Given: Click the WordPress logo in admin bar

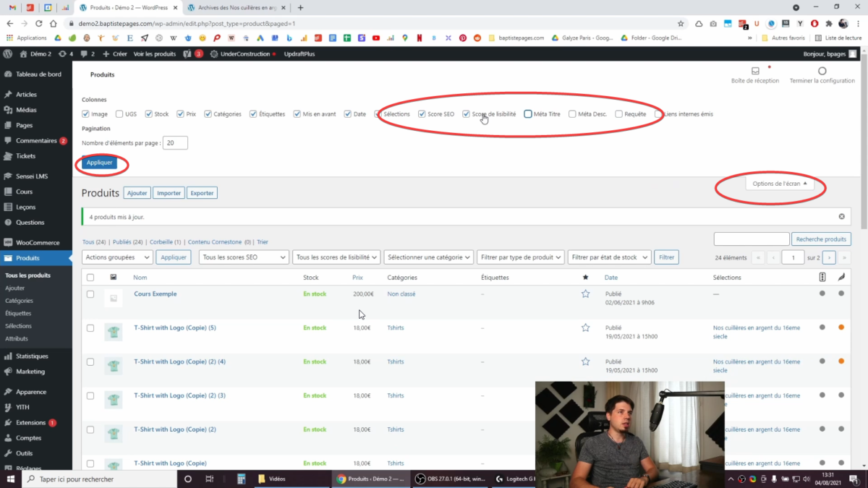Looking at the screenshot, I should [8, 54].
